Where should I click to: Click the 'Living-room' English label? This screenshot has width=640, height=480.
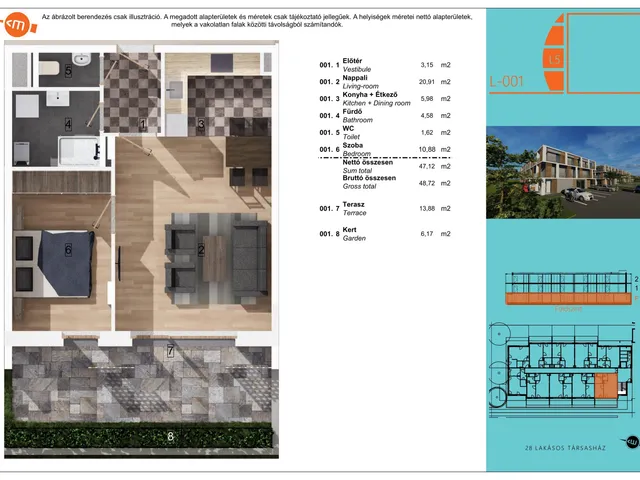(360, 86)
